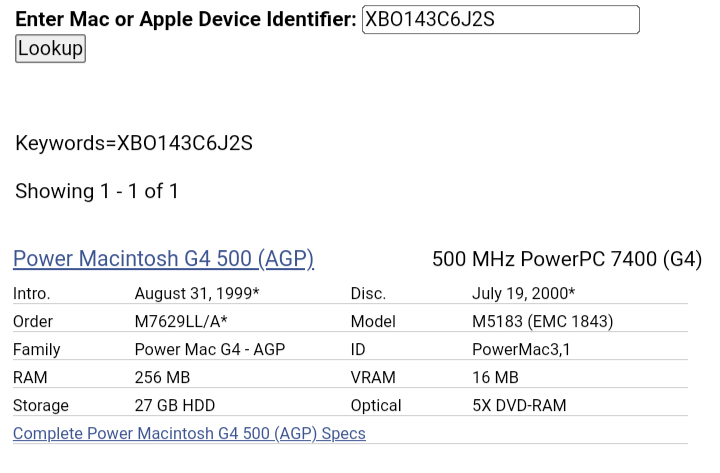The width and height of the screenshot is (720, 473).
Task: Click the Keywords=XBO143C6J2S text
Action: click(x=134, y=143)
